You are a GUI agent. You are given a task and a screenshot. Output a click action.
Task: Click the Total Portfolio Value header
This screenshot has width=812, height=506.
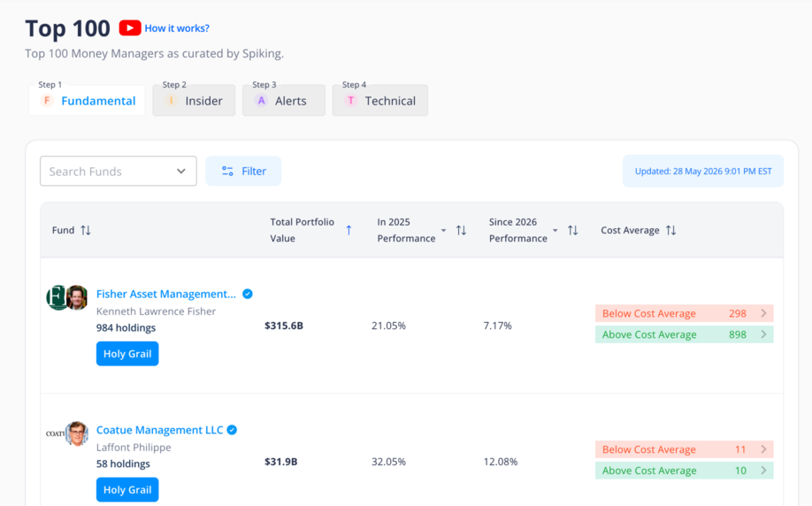302,230
